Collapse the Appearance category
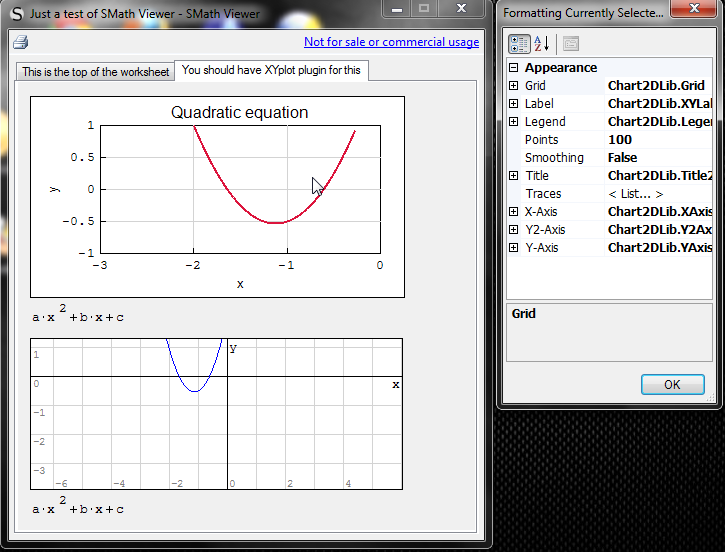The width and height of the screenshot is (725, 552). pos(514,68)
